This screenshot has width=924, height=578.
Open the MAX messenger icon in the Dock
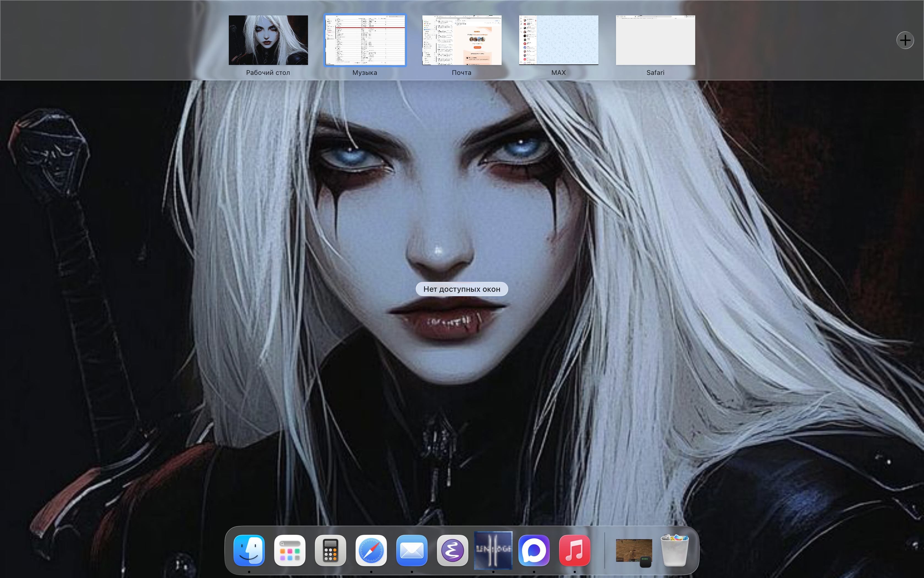tap(534, 550)
